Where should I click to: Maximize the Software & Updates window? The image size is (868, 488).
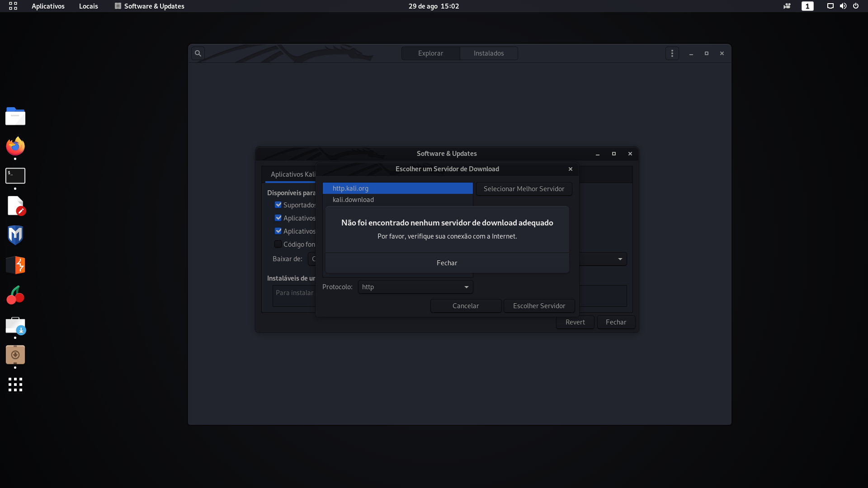[x=614, y=154]
